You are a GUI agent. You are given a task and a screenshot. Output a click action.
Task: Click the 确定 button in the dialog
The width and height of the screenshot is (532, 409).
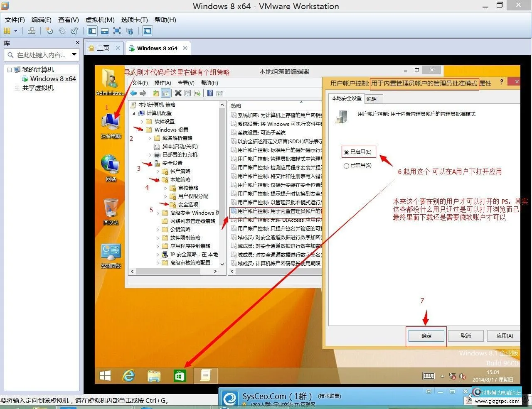426,336
